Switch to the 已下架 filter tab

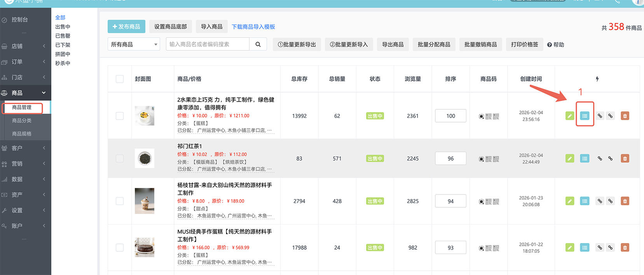pyautogui.click(x=63, y=45)
